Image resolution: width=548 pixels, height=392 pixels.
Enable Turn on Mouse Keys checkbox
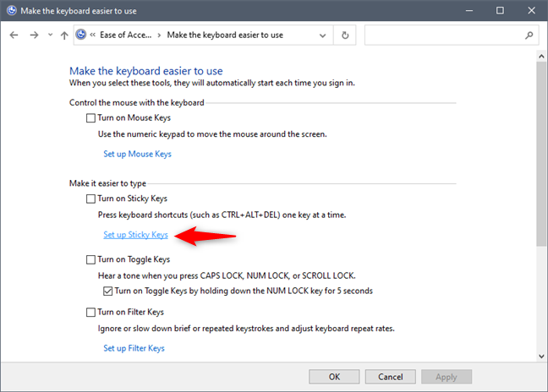point(90,118)
